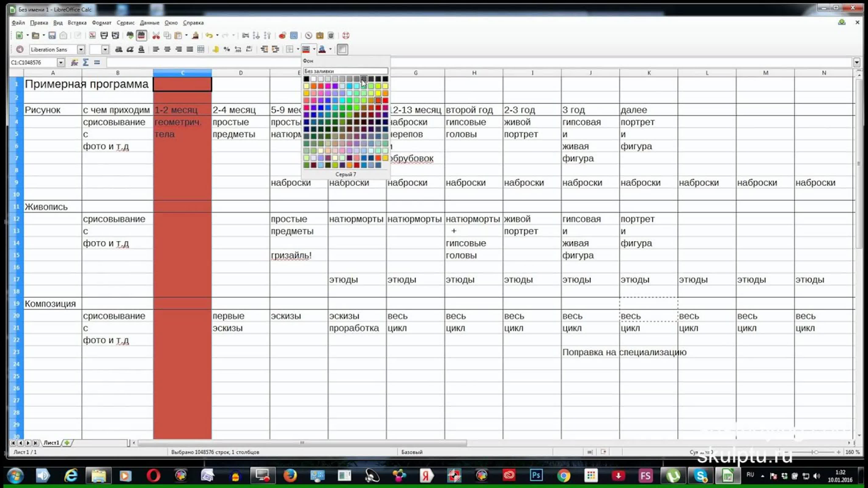868x488 pixels.
Task: Open the Данные menu
Action: click(x=149, y=23)
